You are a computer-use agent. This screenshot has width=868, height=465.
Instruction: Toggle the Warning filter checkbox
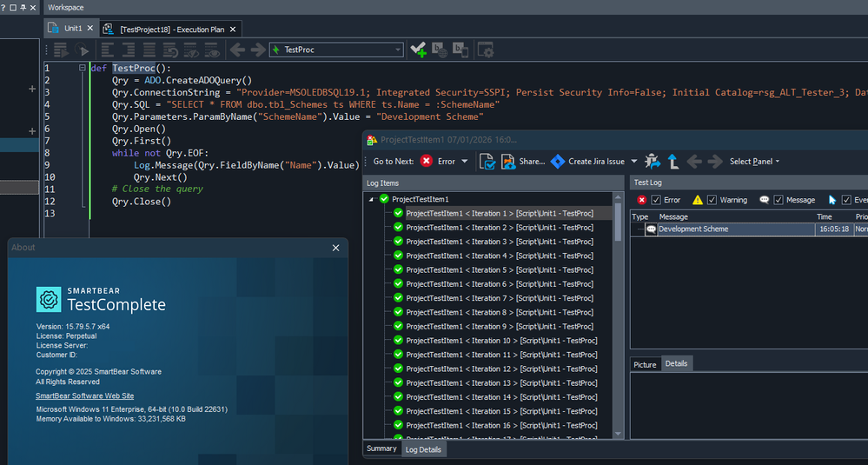(712, 200)
